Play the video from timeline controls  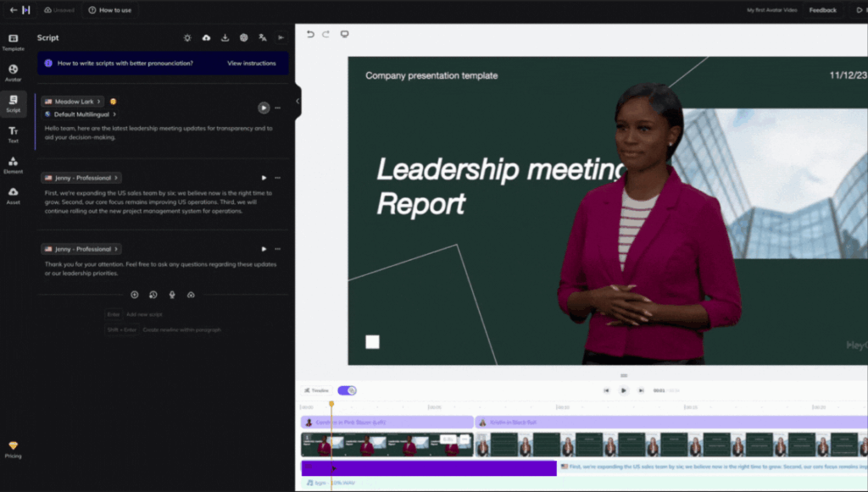pos(623,390)
